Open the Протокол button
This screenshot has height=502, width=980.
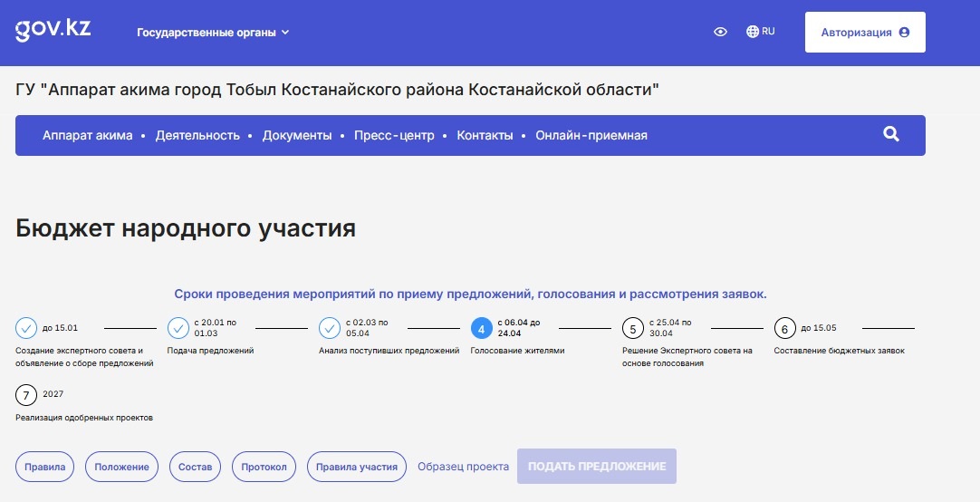pyautogui.click(x=264, y=467)
